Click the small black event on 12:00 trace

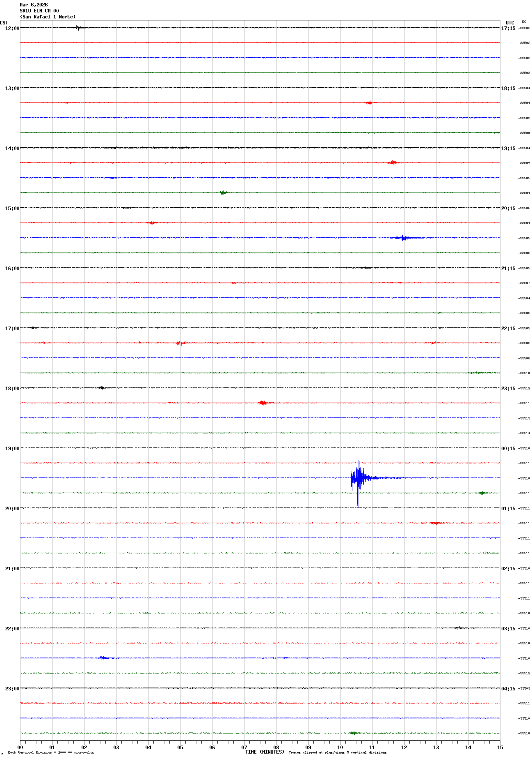click(x=78, y=28)
